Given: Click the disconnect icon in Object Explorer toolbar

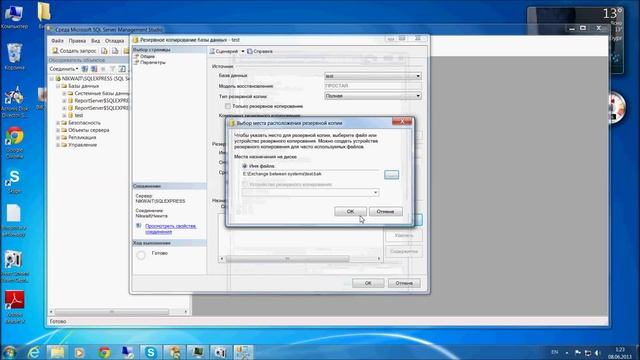Looking at the screenshot, I should coord(94,69).
